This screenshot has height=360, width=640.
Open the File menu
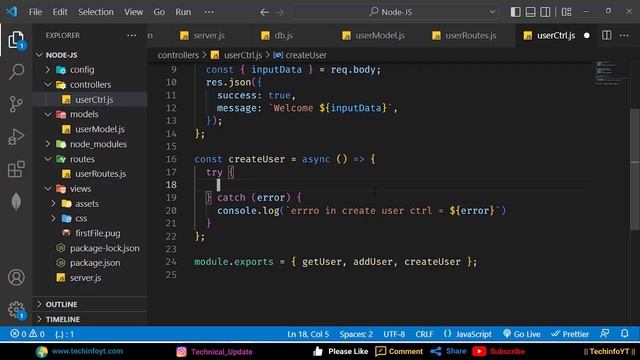pos(35,12)
